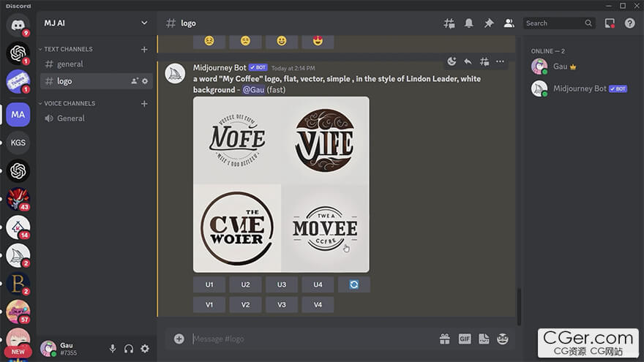The image size is (644, 362).
Task: Mute the microphone
Action: [113, 349]
